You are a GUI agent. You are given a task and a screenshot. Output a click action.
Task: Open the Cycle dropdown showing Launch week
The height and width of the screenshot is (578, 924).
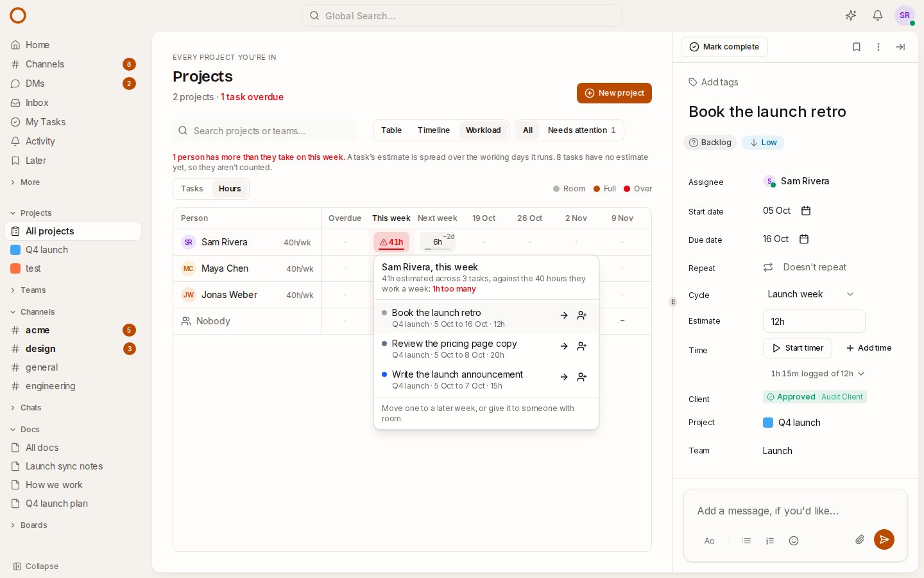coord(811,294)
